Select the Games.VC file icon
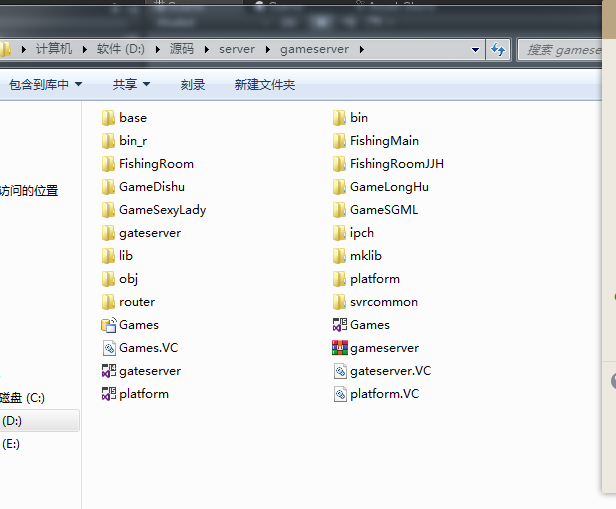The image size is (616, 509). 109,348
